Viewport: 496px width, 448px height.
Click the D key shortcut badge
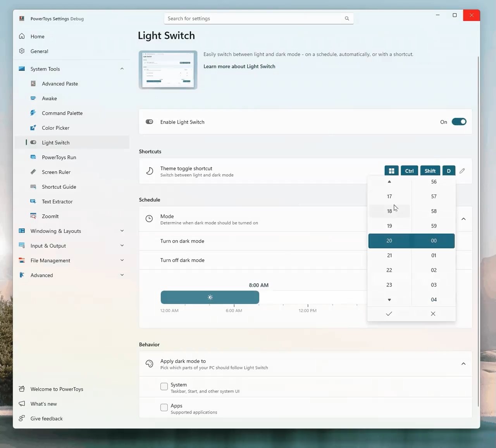(x=449, y=171)
